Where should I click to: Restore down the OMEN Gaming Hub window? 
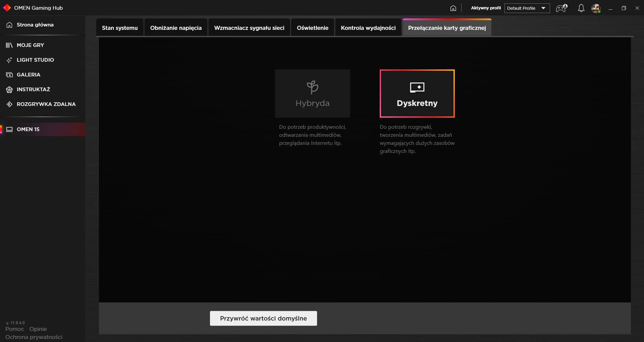[624, 8]
